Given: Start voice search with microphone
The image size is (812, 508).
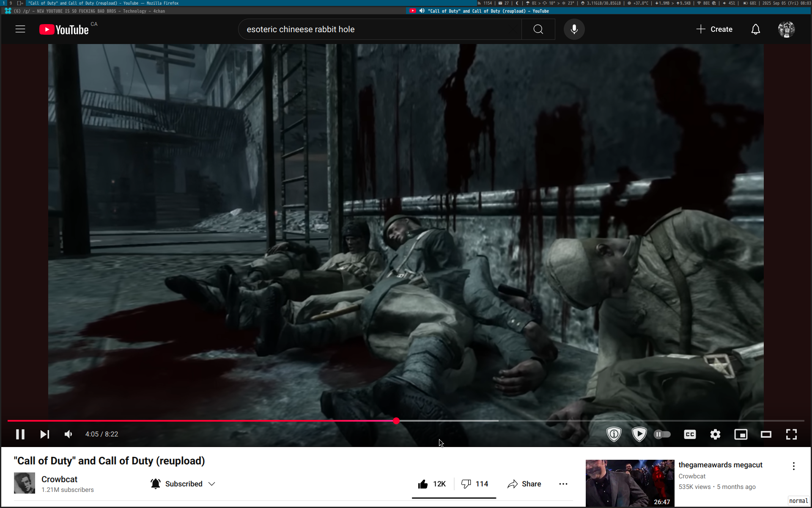Looking at the screenshot, I should pos(574,29).
